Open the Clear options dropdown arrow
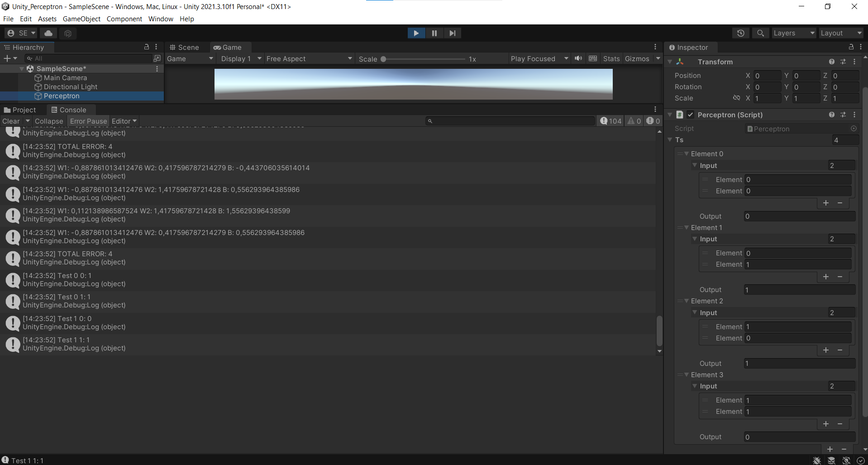The image size is (868, 465). (x=28, y=121)
